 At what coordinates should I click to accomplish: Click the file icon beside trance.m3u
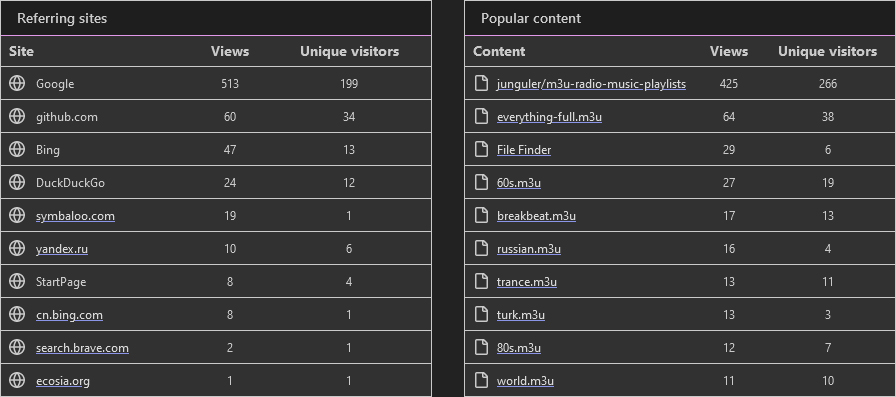(482, 281)
